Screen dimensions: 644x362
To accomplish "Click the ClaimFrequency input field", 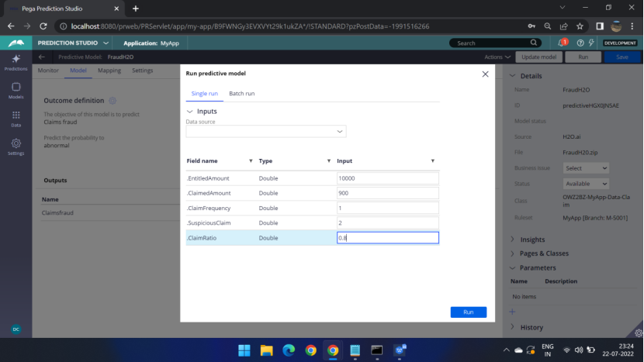I will pyautogui.click(x=387, y=208).
